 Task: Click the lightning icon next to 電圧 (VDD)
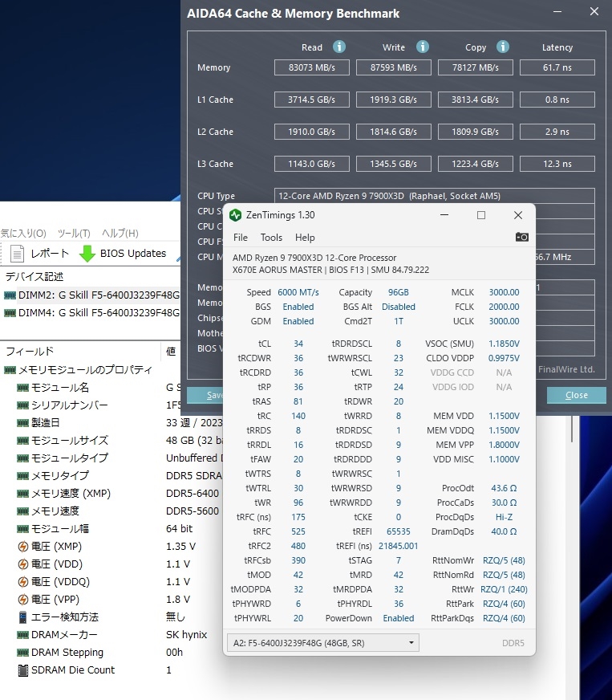pos(23,564)
